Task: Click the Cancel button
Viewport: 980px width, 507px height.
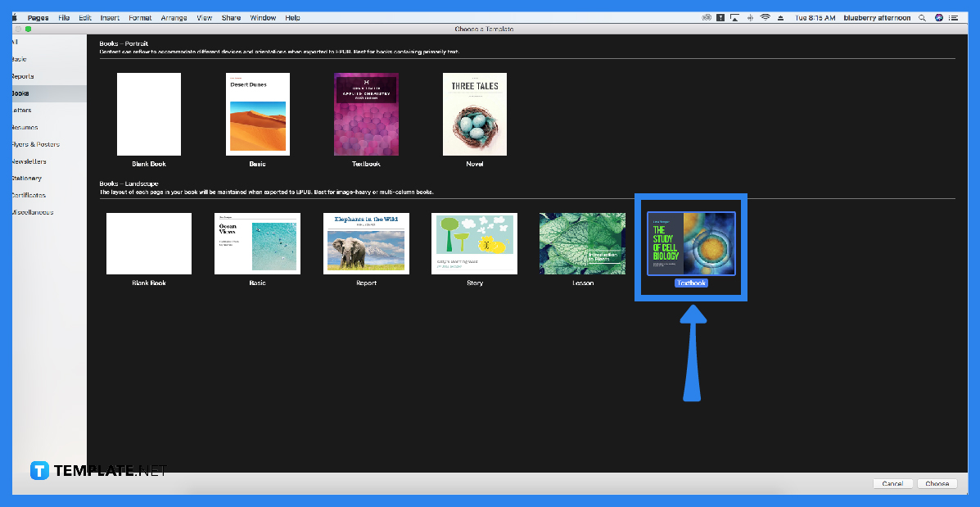Action: [x=892, y=483]
